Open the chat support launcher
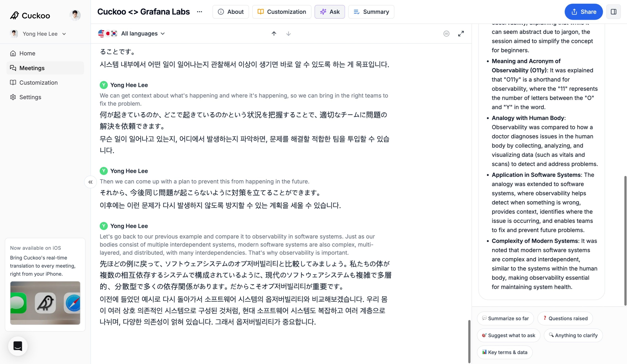 click(x=18, y=346)
